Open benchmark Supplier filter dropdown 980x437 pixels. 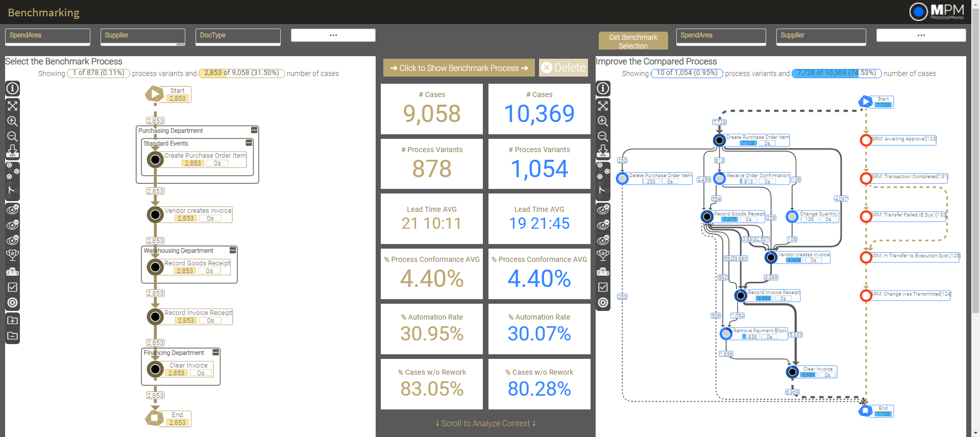142,37
